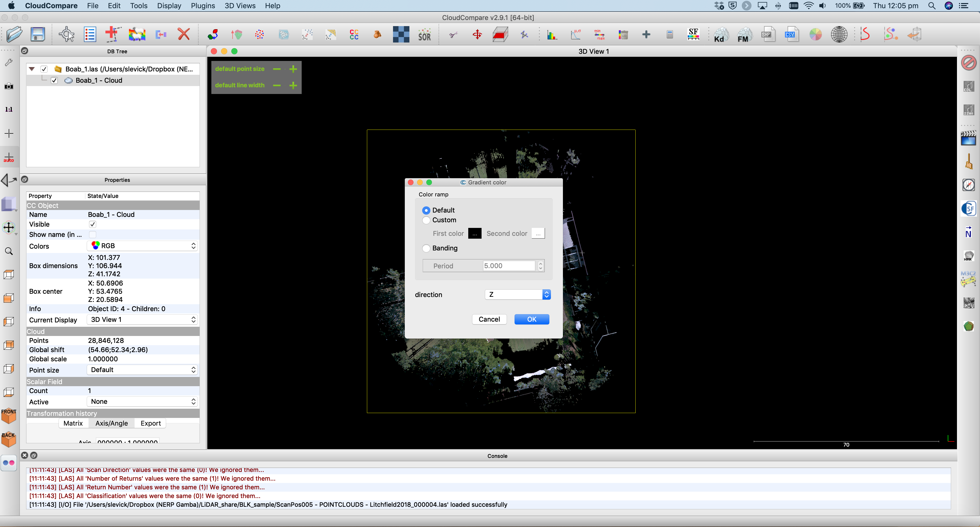Select the Custom color ramp radio button

[x=426, y=220]
